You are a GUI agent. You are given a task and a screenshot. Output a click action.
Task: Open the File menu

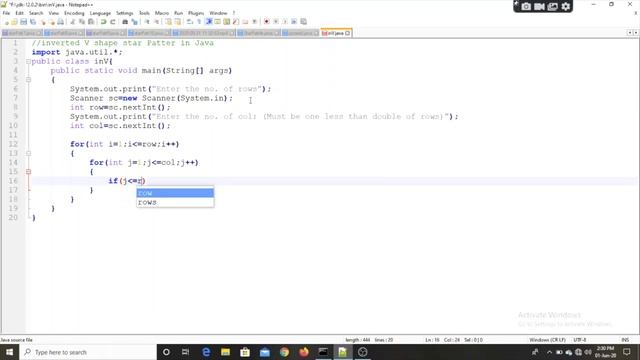pyautogui.click(x=6, y=13)
